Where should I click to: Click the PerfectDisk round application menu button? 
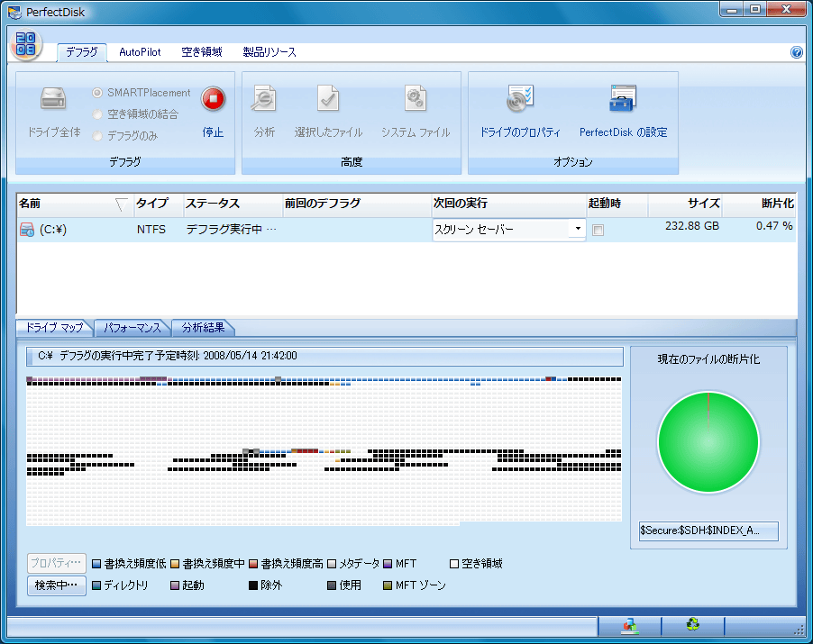click(26, 44)
